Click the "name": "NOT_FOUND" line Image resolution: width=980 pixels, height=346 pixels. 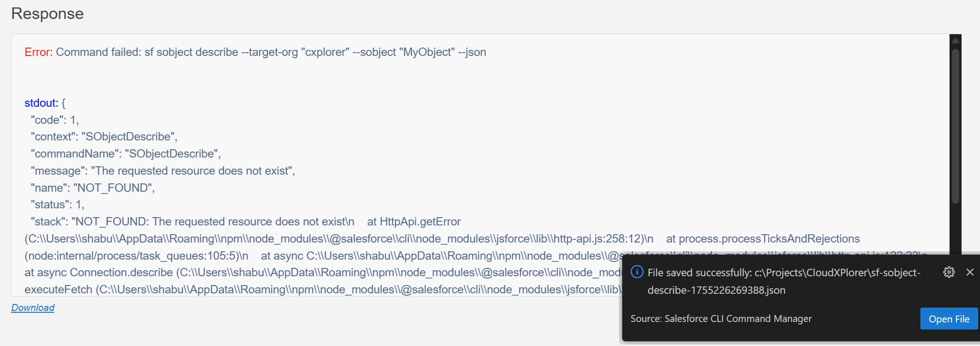(x=92, y=188)
